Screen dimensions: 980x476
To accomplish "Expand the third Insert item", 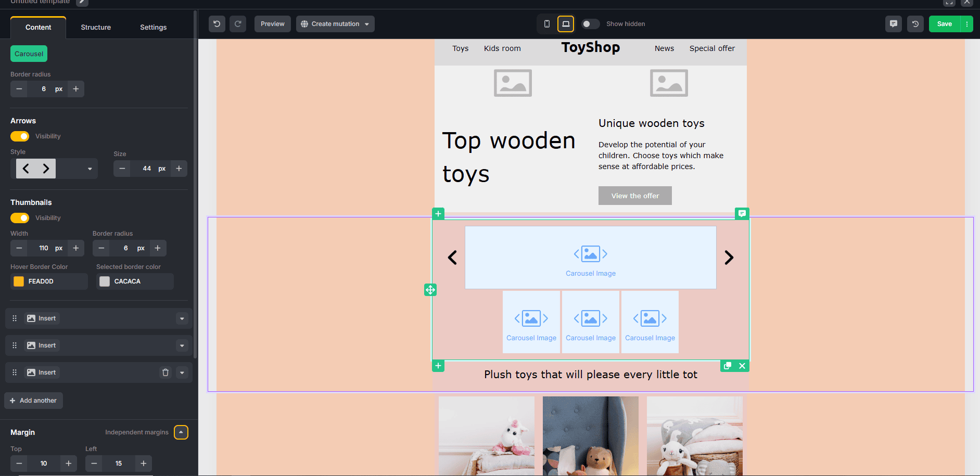I will [x=182, y=372].
